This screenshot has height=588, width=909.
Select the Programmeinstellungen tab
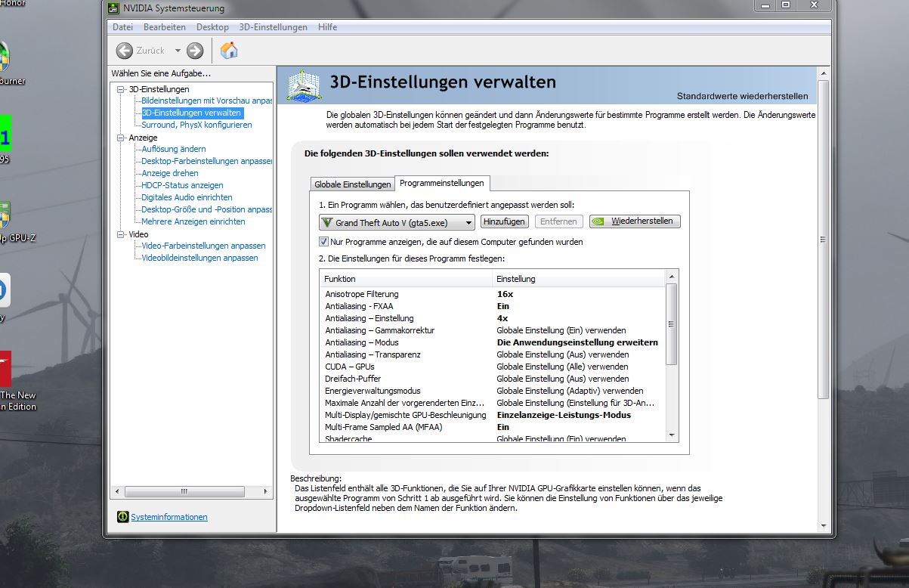[x=442, y=183]
